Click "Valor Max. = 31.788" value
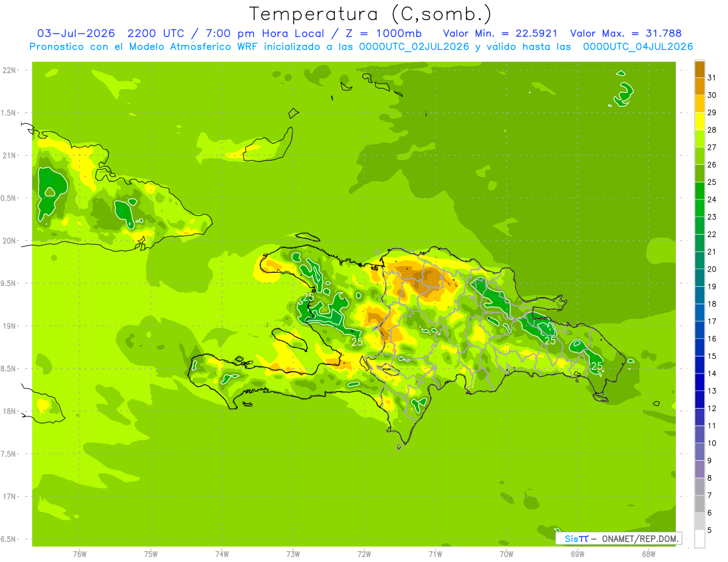The height and width of the screenshot is (562, 728). (x=625, y=33)
